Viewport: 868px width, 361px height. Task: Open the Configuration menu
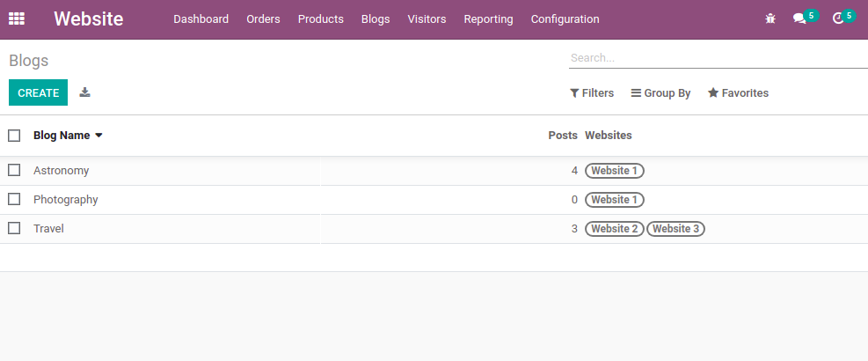[565, 19]
